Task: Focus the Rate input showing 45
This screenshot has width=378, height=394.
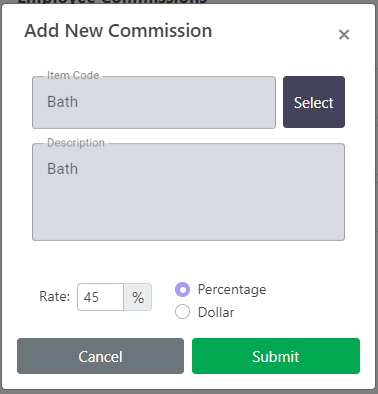Action: coord(100,297)
